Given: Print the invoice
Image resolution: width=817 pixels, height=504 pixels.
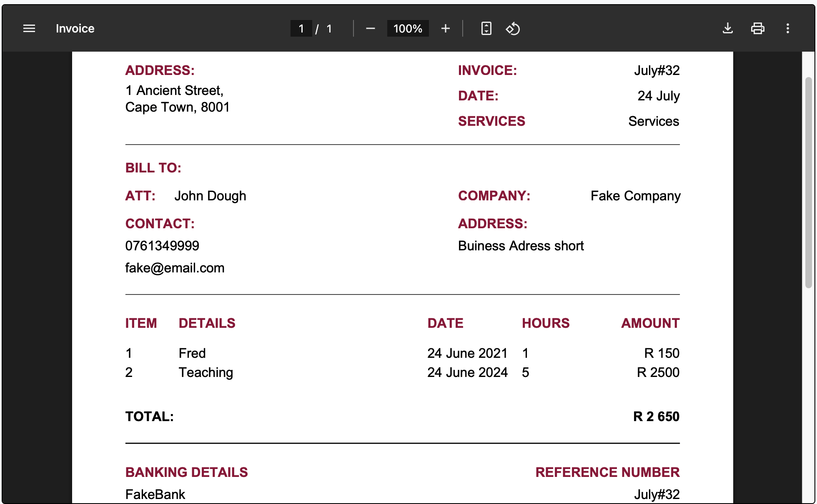Looking at the screenshot, I should pos(757,28).
